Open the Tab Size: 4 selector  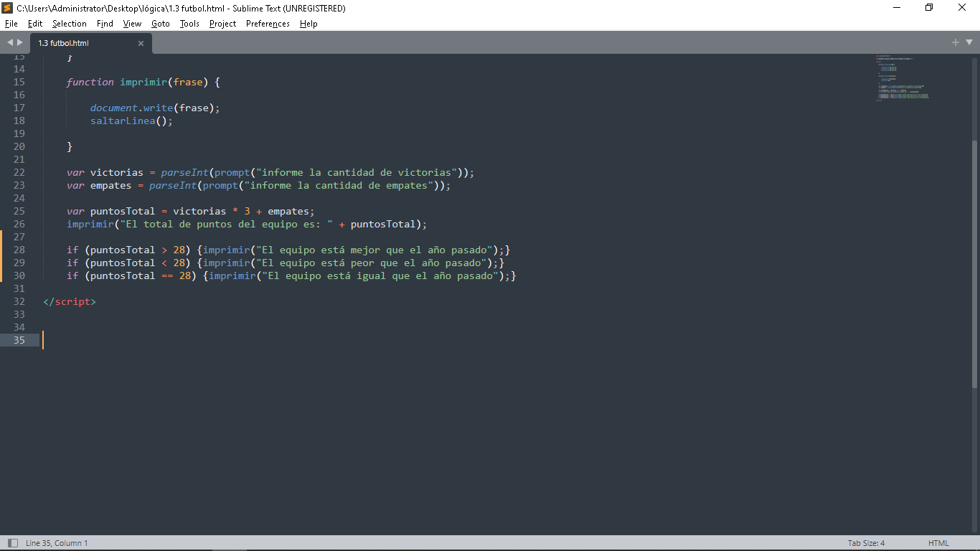click(x=866, y=543)
